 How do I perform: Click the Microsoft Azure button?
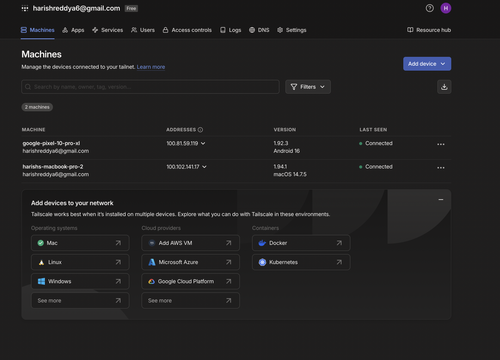coord(190,262)
